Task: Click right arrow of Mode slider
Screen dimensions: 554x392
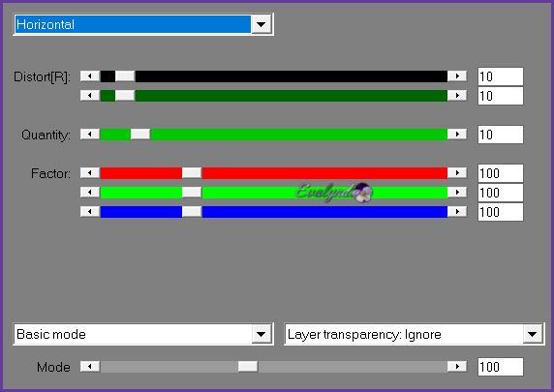Action: pyautogui.click(x=457, y=367)
